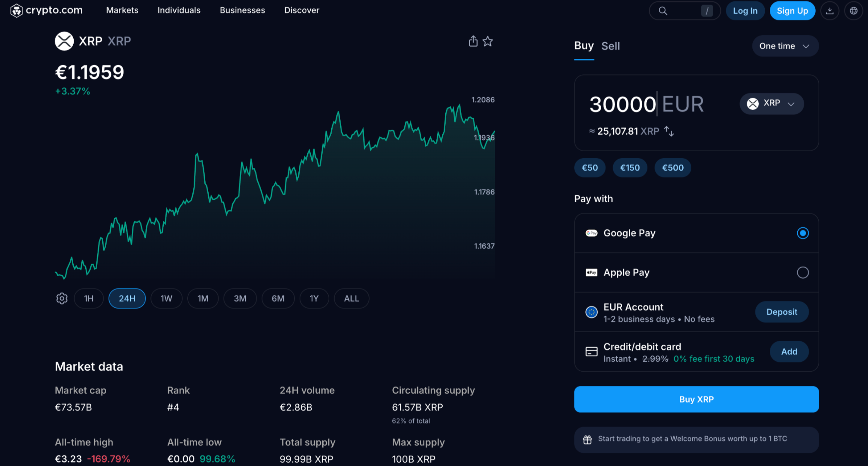Select the 24H chart range
The height and width of the screenshot is (466, 868).
coord(127,298)
